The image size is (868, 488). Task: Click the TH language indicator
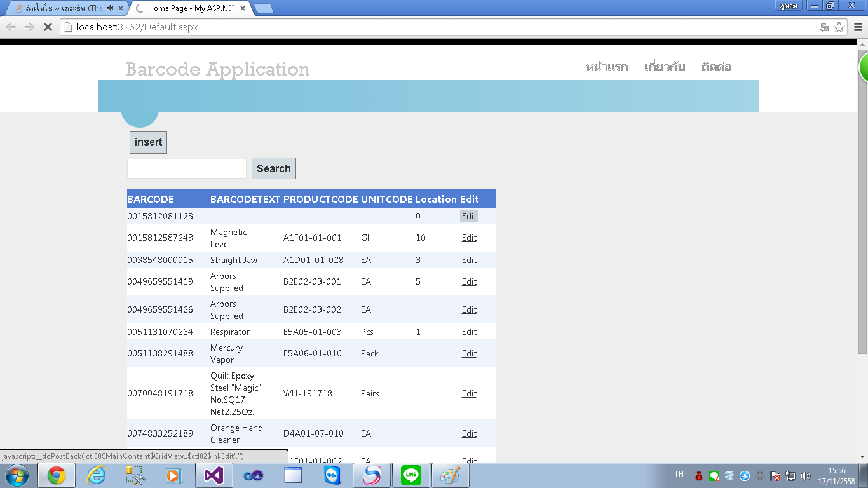click(x=679, y=474)
